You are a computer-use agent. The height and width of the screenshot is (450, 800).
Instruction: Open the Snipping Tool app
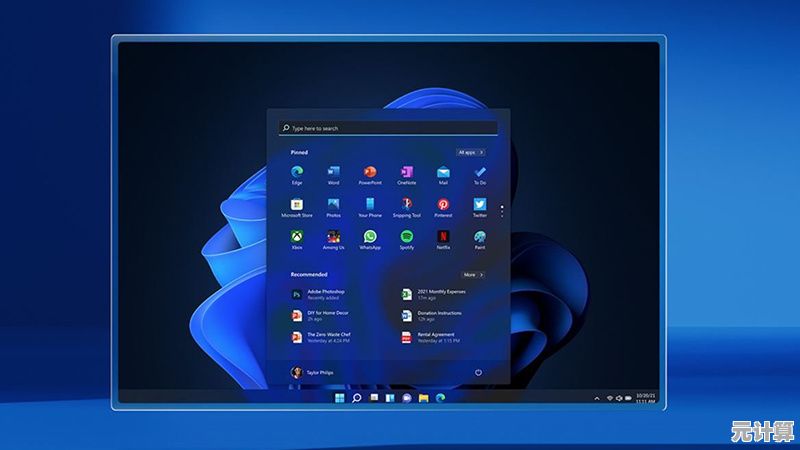[x=406, y=205]
